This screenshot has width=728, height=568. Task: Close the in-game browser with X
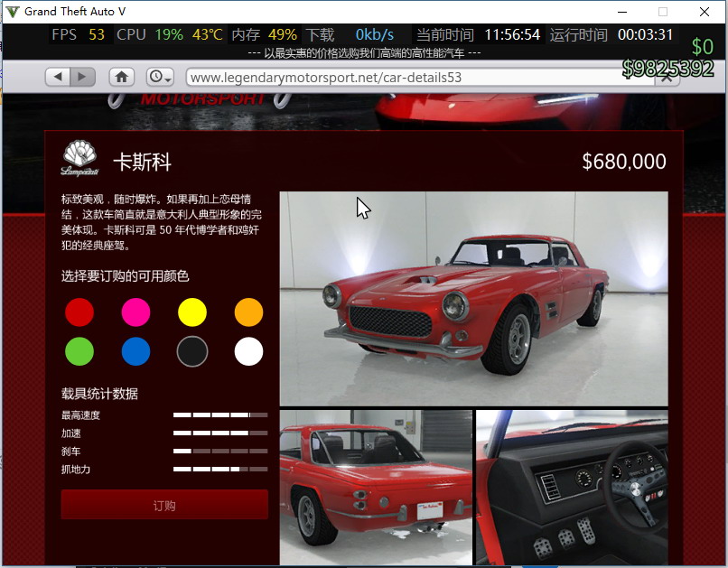click(x=667, y=78)
